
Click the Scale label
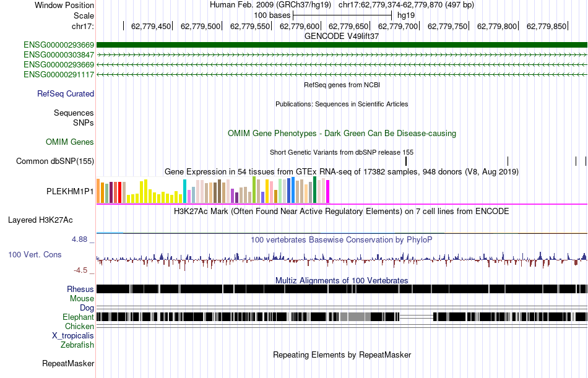click(x=84, y=15)
